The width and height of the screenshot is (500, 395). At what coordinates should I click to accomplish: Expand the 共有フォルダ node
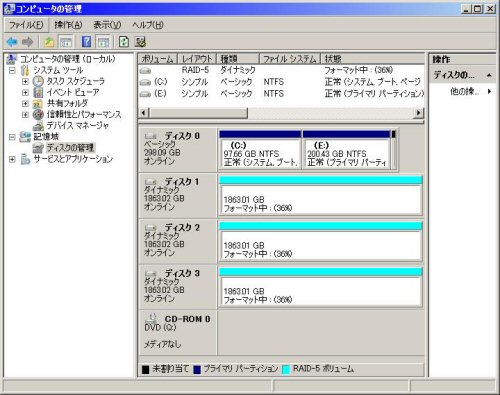(x=25, y=103)
